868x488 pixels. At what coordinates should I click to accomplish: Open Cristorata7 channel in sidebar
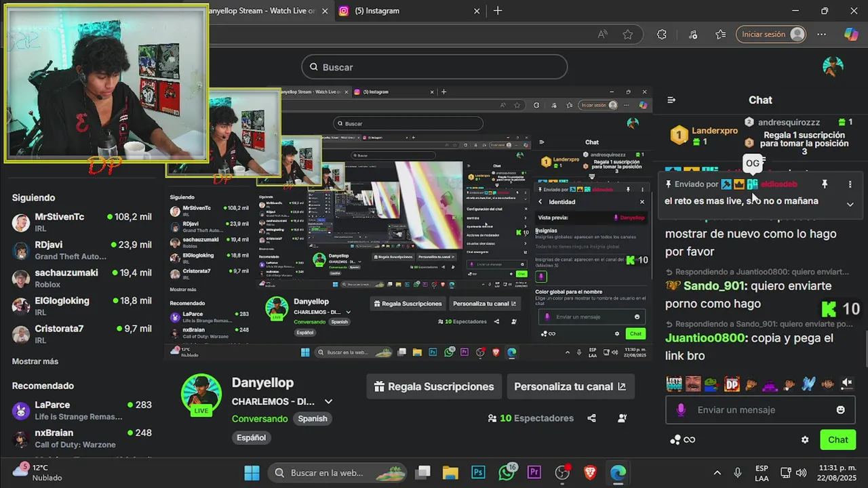pos(81,333)
